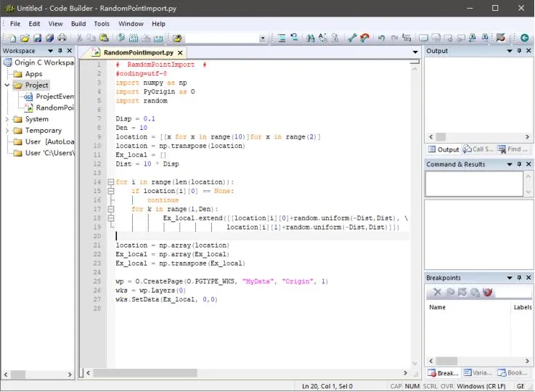Click the Save All icon
535x392 pixels.
50,38
